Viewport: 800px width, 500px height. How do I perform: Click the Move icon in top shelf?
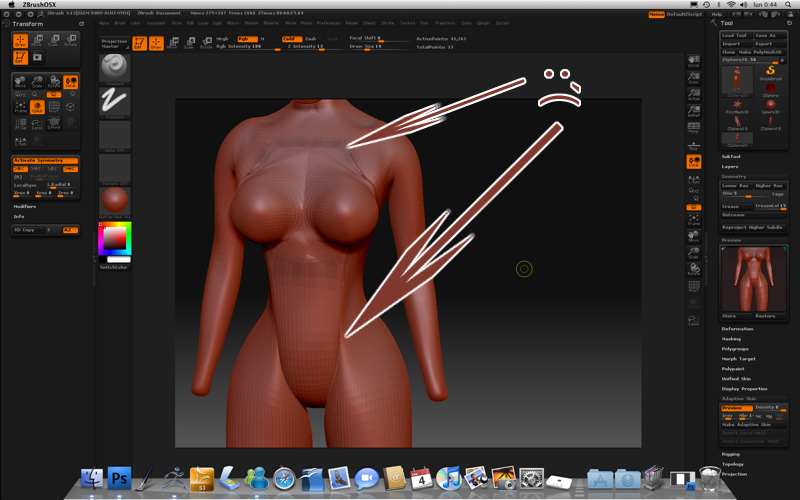[x=172, y=43]
